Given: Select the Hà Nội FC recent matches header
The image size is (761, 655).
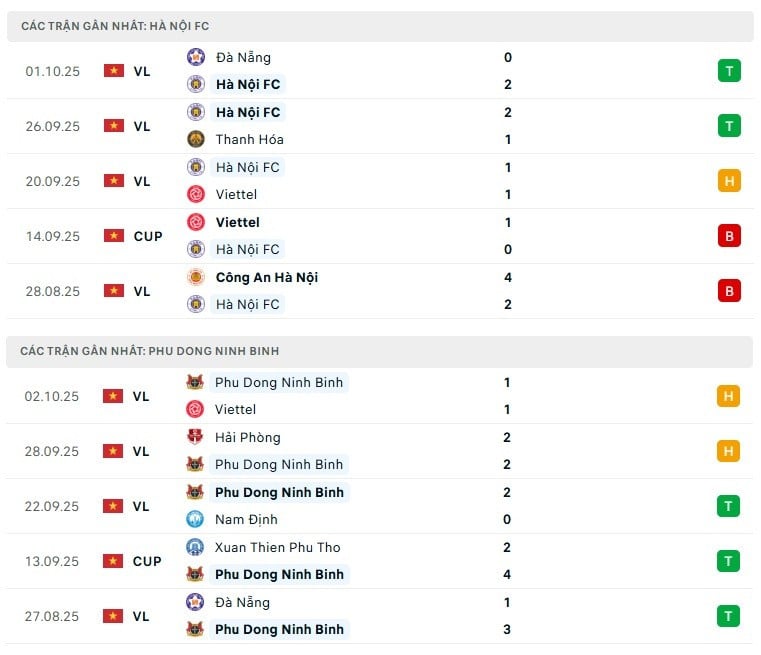Looking at the screenshot, I should click(115, 26).
